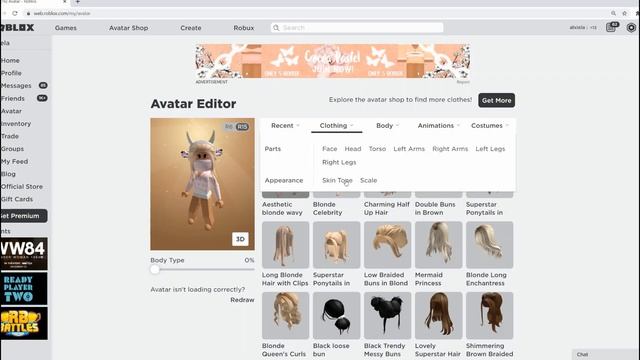Choose Face in the Body parts menu
640x360 pixels.
(x=329, y=149)
